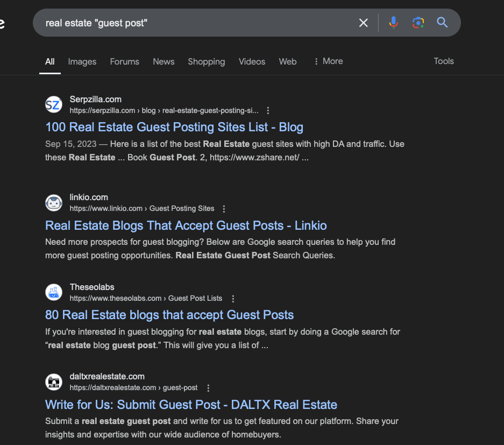Image resolution: width=504 pixels, height=445 pixels.
Task: Click the magnifying glass search icon
Action: [x=442, y=23]
